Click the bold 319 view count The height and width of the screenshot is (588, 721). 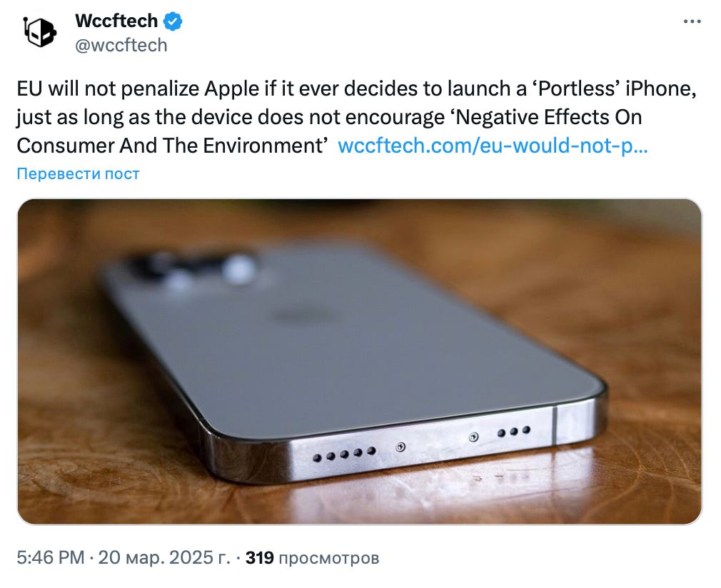click(259, 557)
